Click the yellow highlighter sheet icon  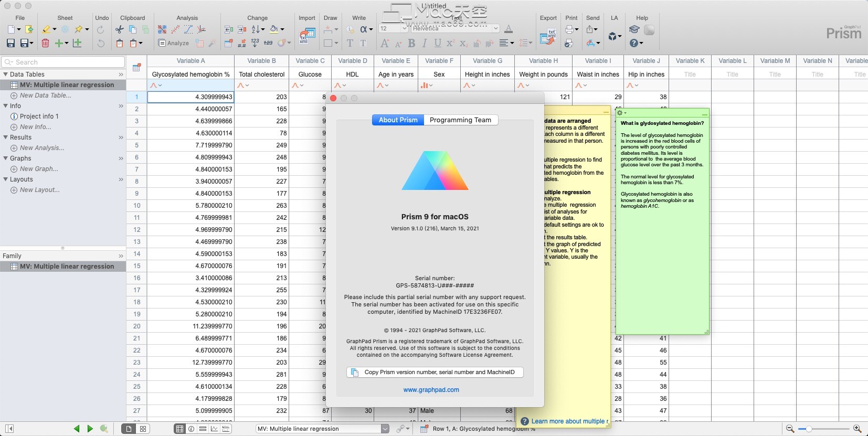click(47, 29)
